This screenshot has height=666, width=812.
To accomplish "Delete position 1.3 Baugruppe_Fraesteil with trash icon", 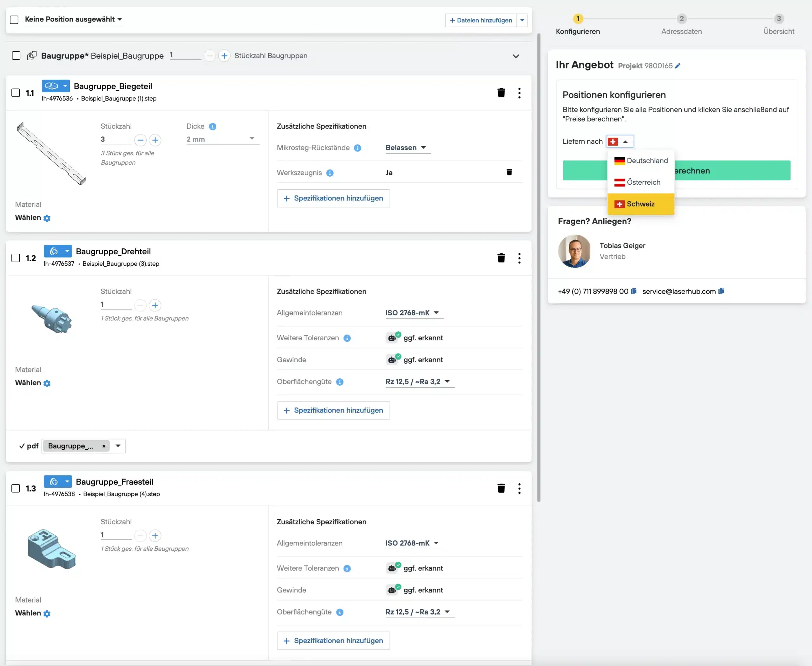I will 501,488.
